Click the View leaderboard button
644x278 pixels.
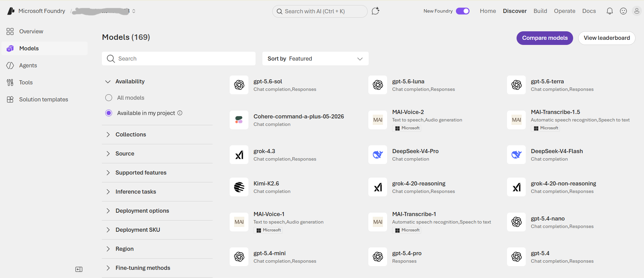point(607,38)
